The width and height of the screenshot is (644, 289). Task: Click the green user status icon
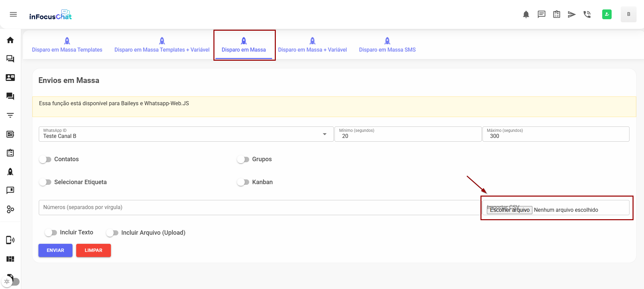click(x=607, y=15)
